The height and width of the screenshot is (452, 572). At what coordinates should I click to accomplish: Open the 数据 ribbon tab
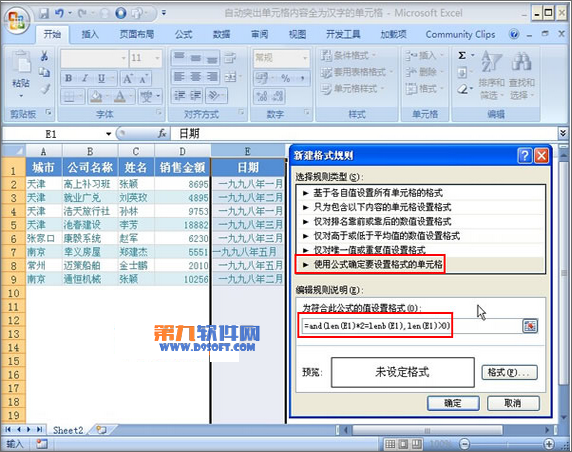point(222,34)
